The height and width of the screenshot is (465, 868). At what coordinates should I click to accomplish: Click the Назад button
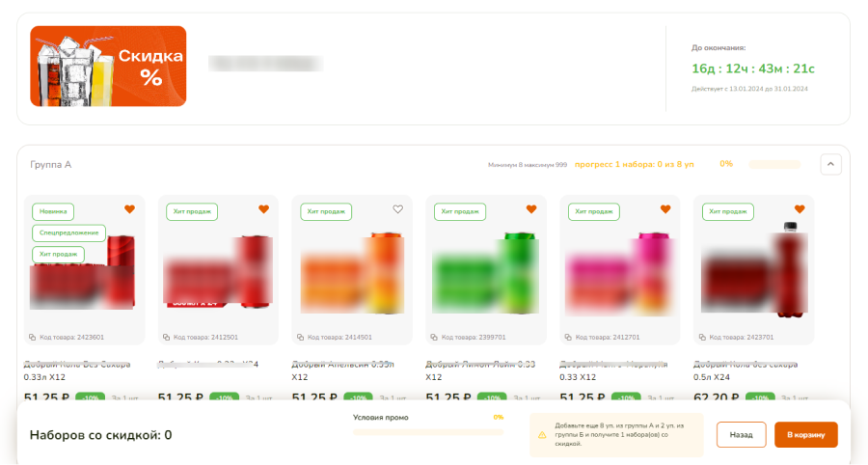(x=742, y=434)
